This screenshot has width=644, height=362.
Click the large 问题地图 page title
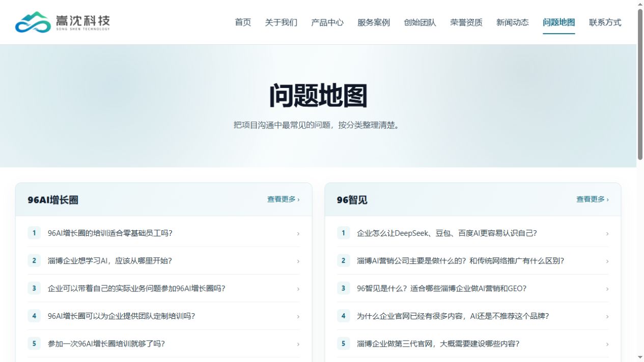[318, 96]
